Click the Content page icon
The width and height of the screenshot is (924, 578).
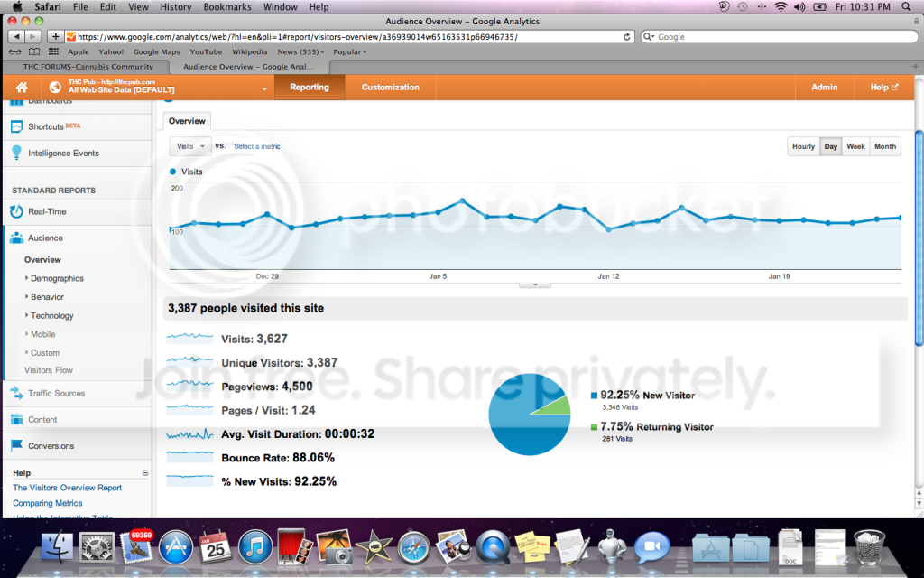[x=16, y=419]
